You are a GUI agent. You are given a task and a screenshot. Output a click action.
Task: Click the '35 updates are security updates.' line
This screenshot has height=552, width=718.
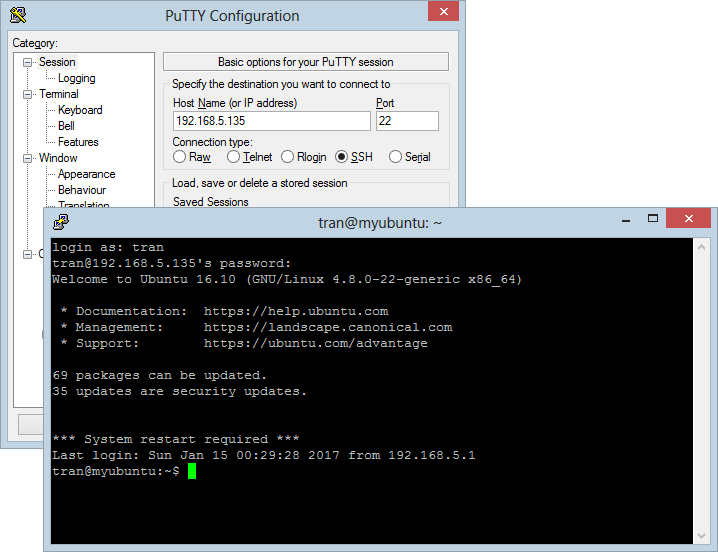pyautogui.click(x=180, y=392)
